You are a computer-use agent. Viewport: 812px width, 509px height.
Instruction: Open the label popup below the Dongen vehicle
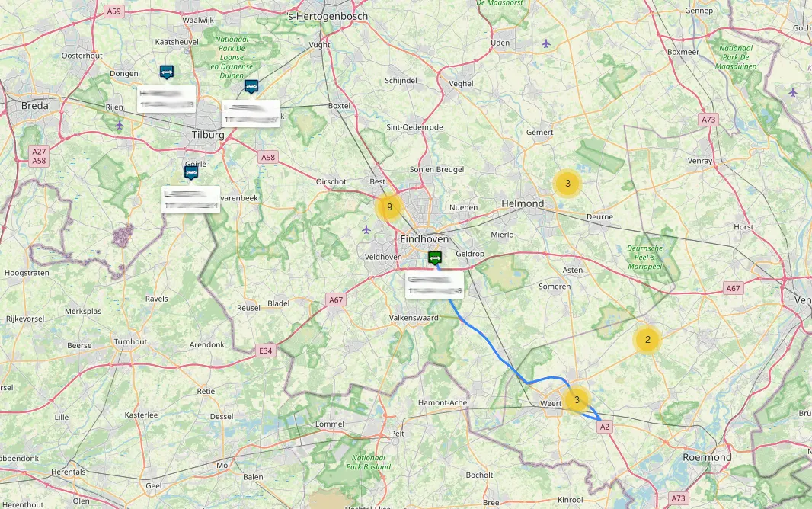[x=167, y=99]
